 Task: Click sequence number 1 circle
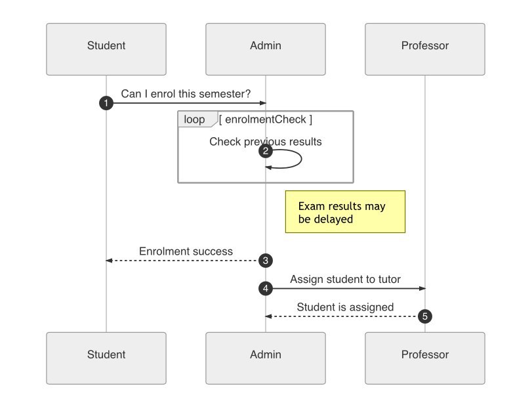(x=106, y=103)
